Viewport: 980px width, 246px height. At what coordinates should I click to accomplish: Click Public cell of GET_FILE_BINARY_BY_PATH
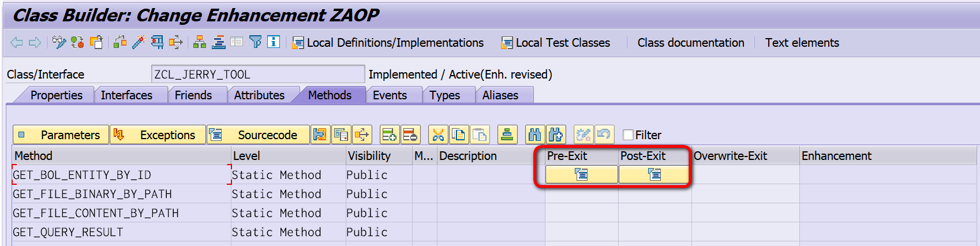[x=379, y=194]
